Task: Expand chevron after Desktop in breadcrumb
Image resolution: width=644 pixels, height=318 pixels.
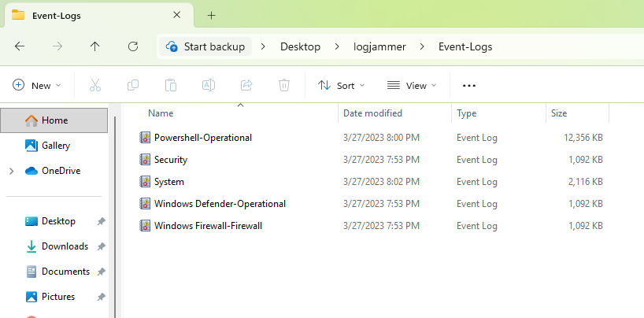Action: (x=337, y=47)
